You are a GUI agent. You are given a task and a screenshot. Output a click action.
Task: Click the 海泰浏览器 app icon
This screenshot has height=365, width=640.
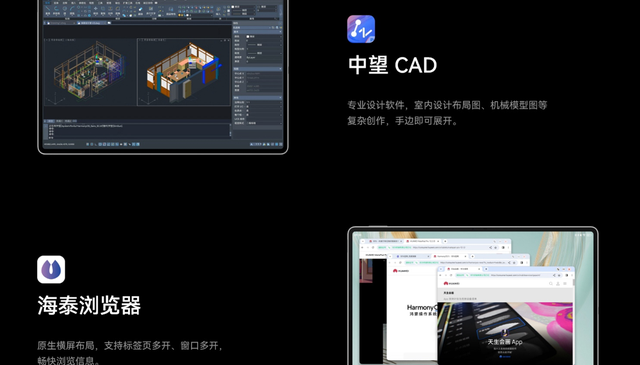(51, 269)
